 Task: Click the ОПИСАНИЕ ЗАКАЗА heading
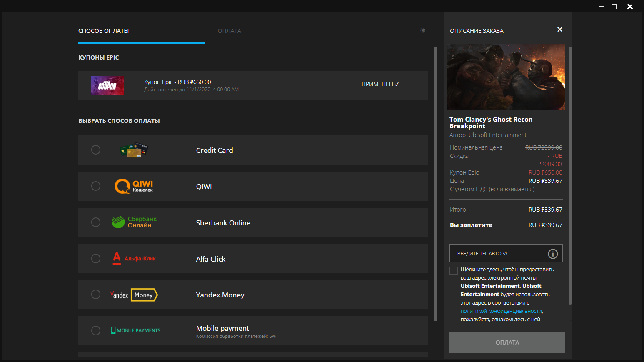[x=477, y=31]
